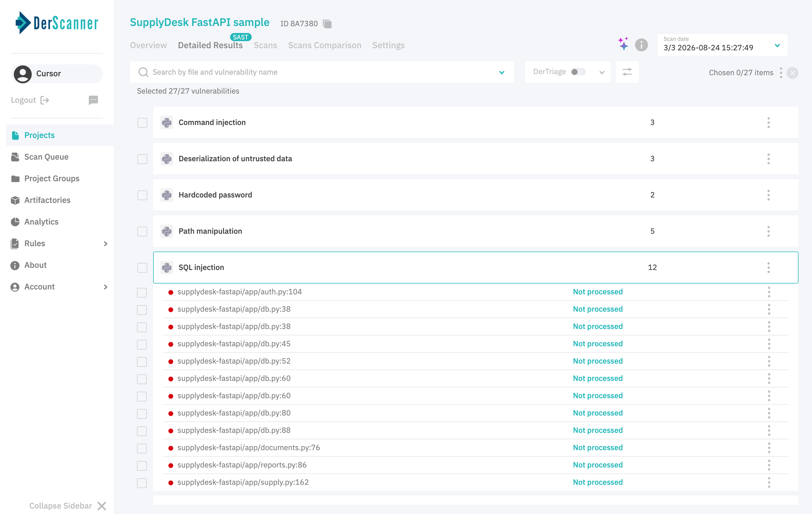Check the Path manipulation checkbox
The image size is (812, 514).
(142, 231)
